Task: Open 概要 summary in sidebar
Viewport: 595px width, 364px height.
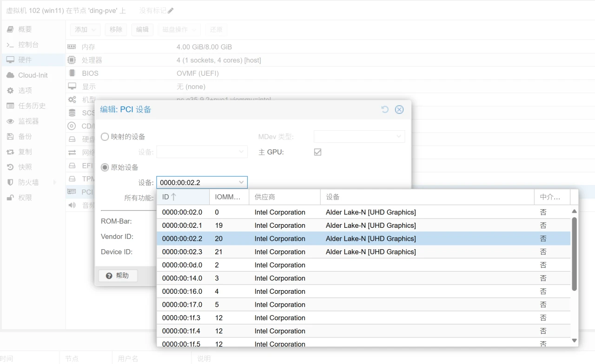Action: tap(25, 29)
